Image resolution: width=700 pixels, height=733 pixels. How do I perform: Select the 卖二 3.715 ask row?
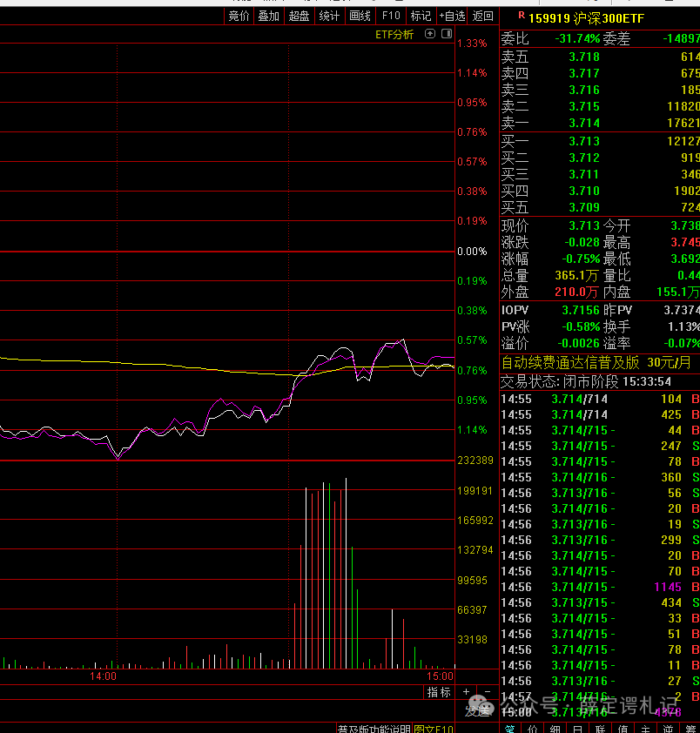[600, 106]
